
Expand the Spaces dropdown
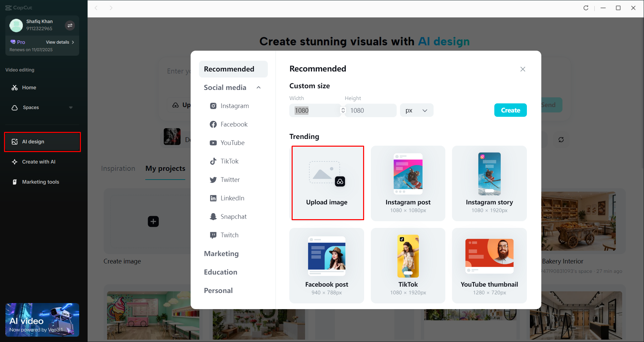(71, 107)
